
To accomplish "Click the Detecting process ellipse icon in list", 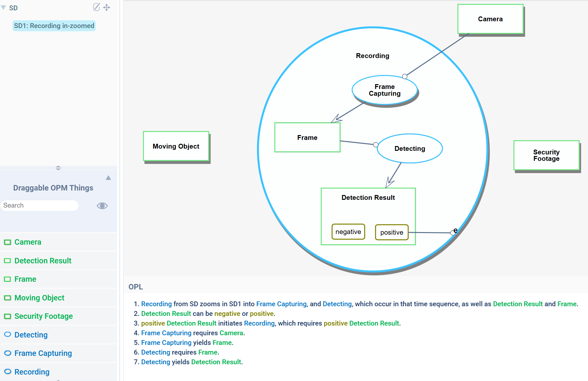I will 7,335.
